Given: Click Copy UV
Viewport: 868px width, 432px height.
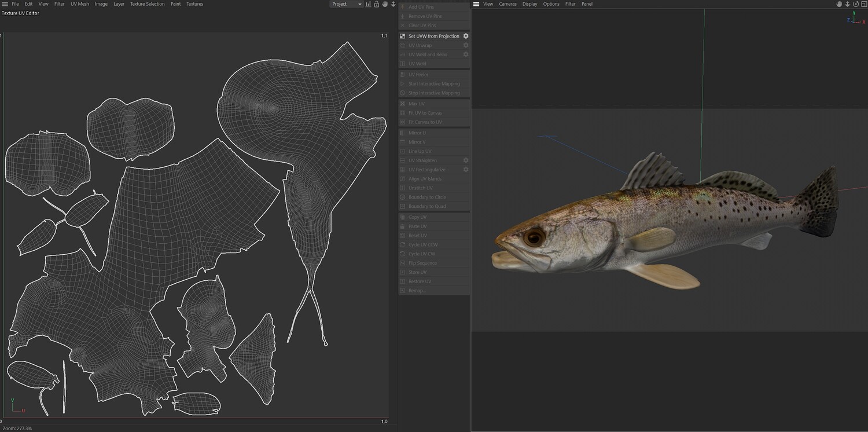Looking at the screenshot, I should click(434, 217).
